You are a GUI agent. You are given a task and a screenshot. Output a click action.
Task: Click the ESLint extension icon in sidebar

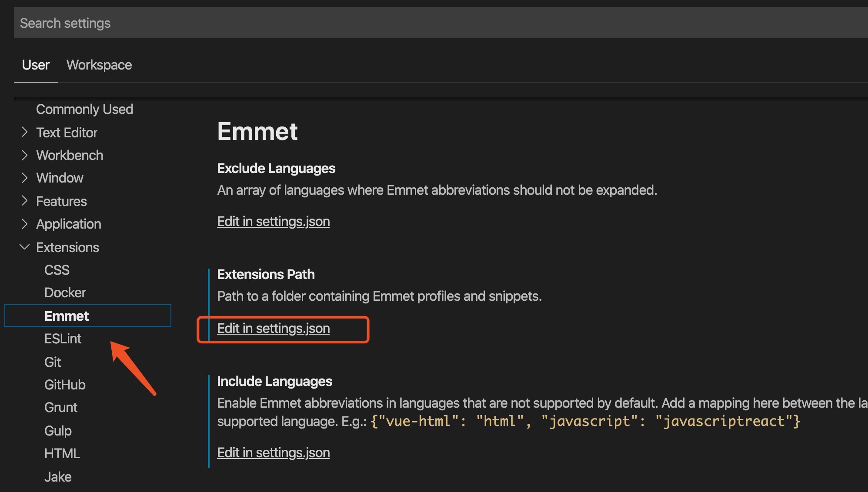[x=62, y=339]
